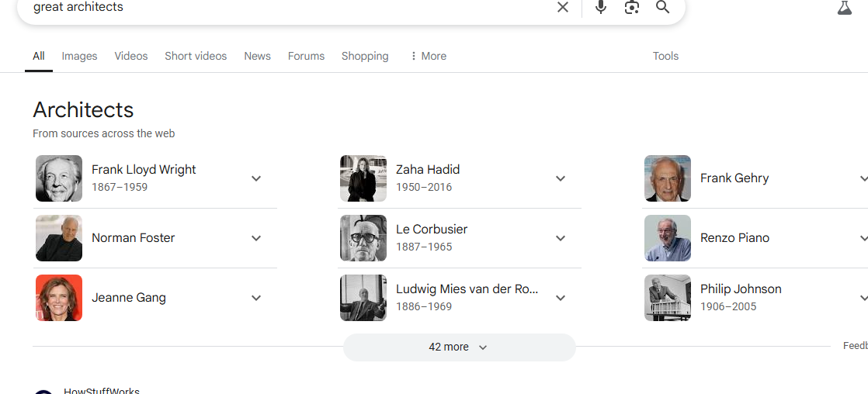Image resolution: width=868 pixels, height=394 pixels.
Task: Open the More menu with three dots
Action: [427, 56]
